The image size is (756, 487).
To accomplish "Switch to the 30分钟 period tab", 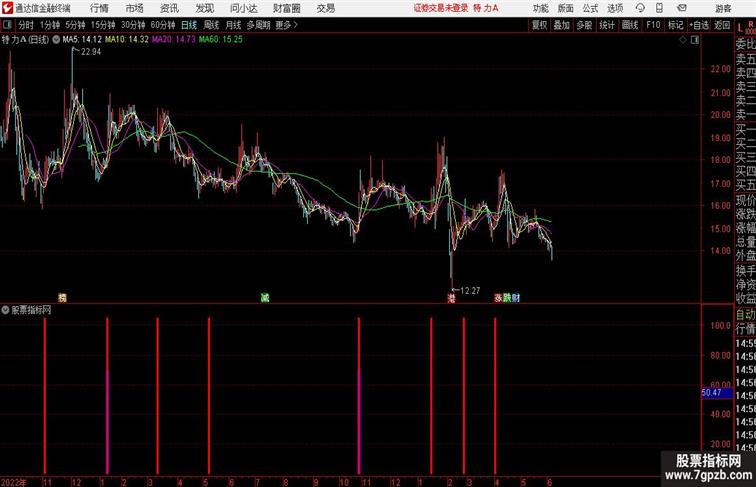I will click(x=133, y=25).
